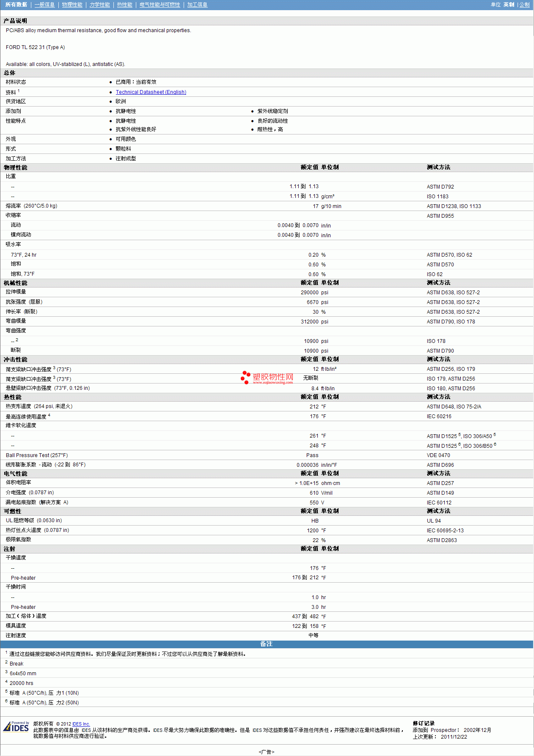Screen dimensions: 534x756
Task: Click the 欧洲 availability region text
Action: tap(121, 101)
